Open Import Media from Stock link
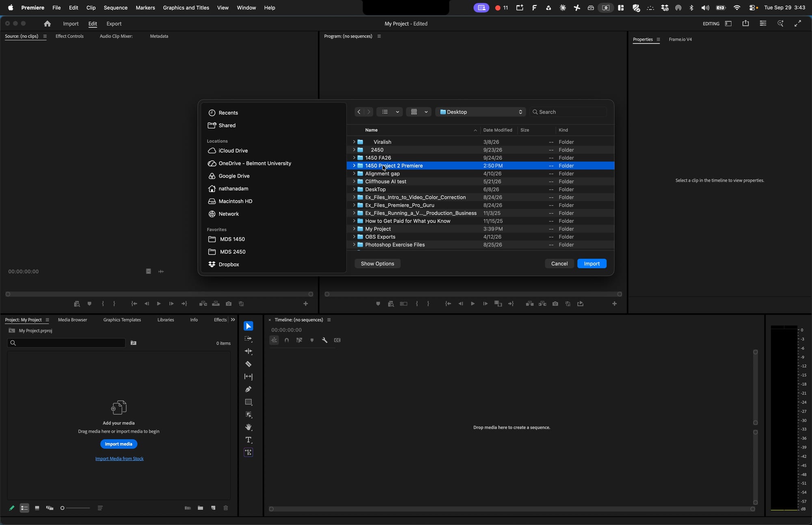Screen dimensions: 812x525 (x=119, y=459)
